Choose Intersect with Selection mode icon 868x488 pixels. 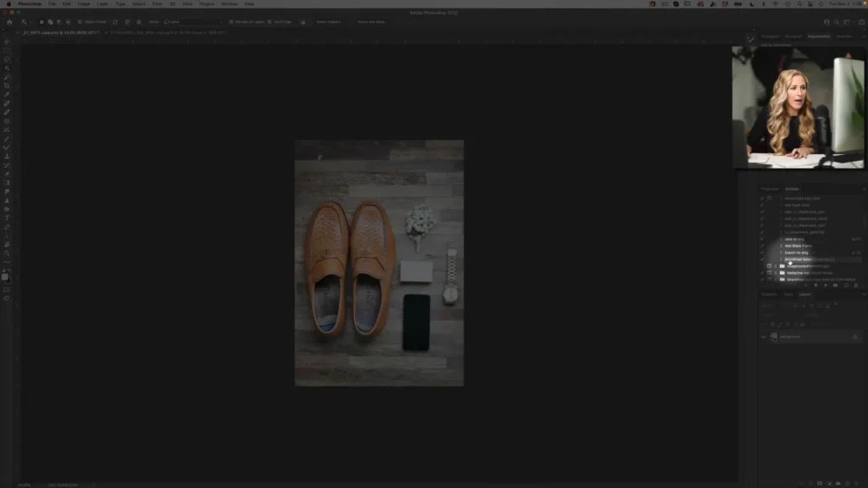pyautogui.click(x=68, y=22)
